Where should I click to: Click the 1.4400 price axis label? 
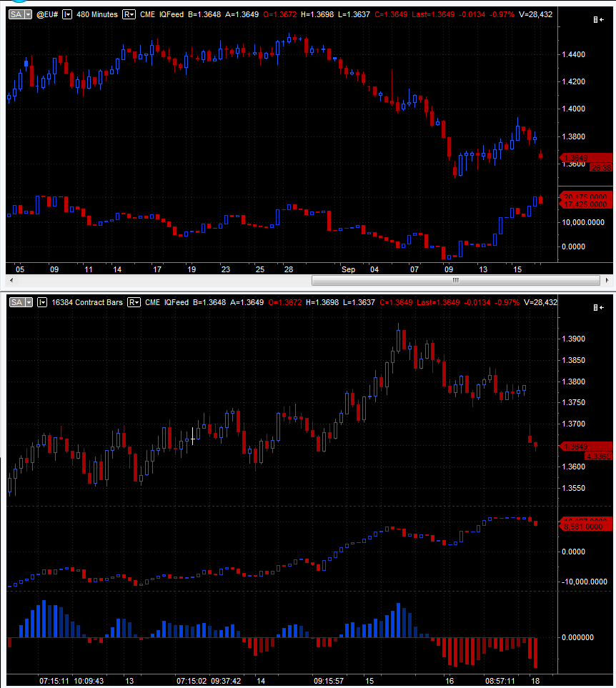click(573, 54)
